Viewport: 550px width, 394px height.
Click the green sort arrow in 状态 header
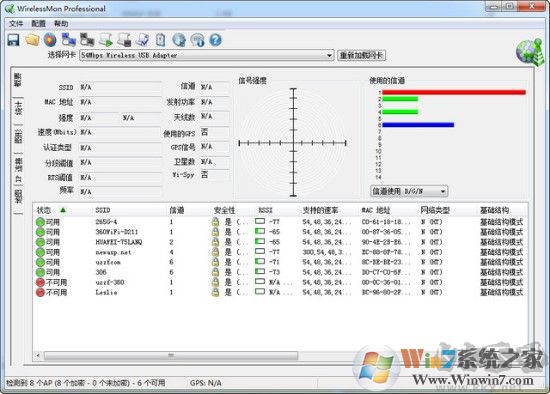(x=63, y=210)
